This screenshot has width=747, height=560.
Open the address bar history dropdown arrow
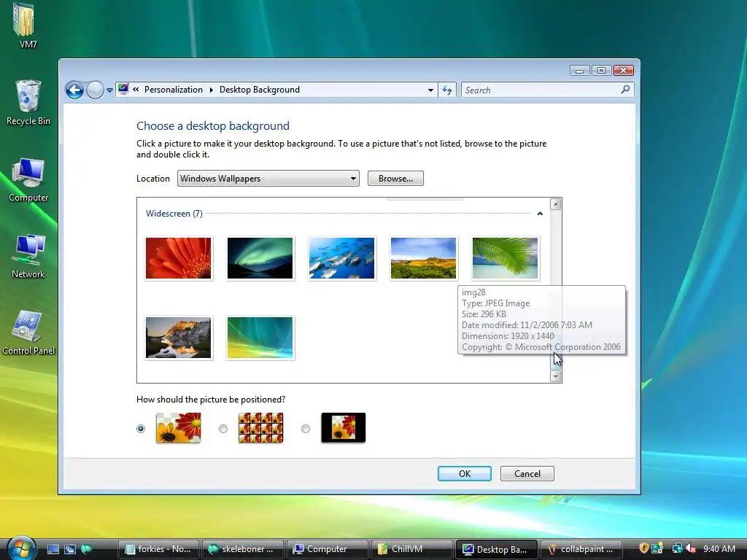(x=430, y=90)
